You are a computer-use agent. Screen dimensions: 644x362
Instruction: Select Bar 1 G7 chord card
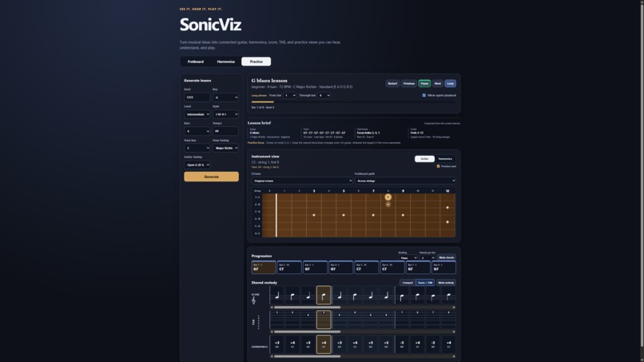(264, 268)
